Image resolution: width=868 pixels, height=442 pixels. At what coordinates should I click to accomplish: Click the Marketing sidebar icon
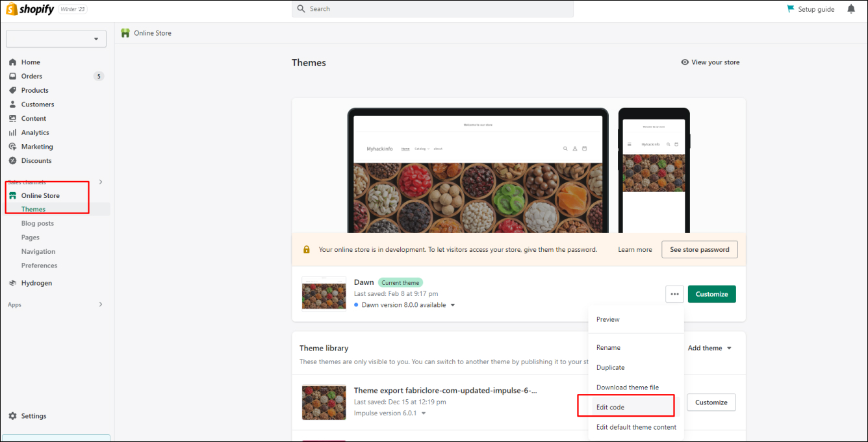[12, 147]
